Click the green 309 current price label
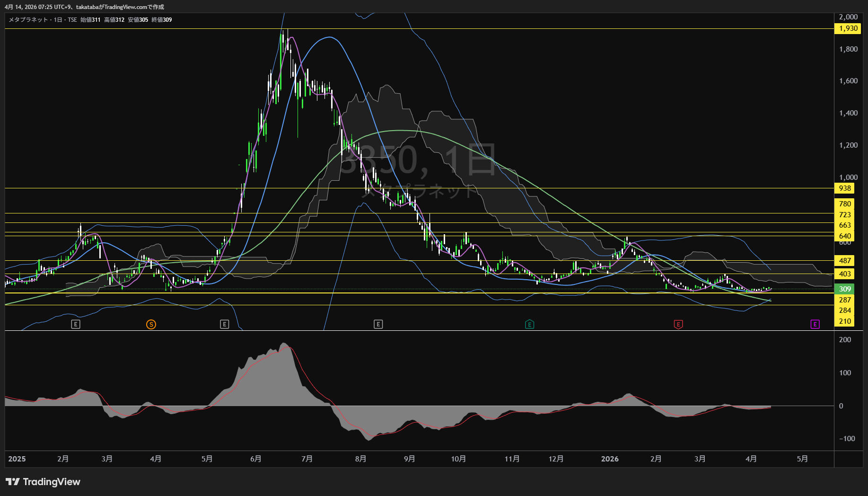The image size is (868, 496). tap(844, 289)
